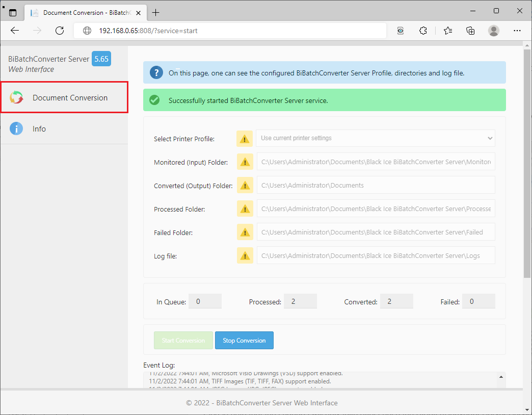Viewport: 532px width, 415px height.
Task: Click warning icon beside Select Printer Profile
Action: point(245,139)
